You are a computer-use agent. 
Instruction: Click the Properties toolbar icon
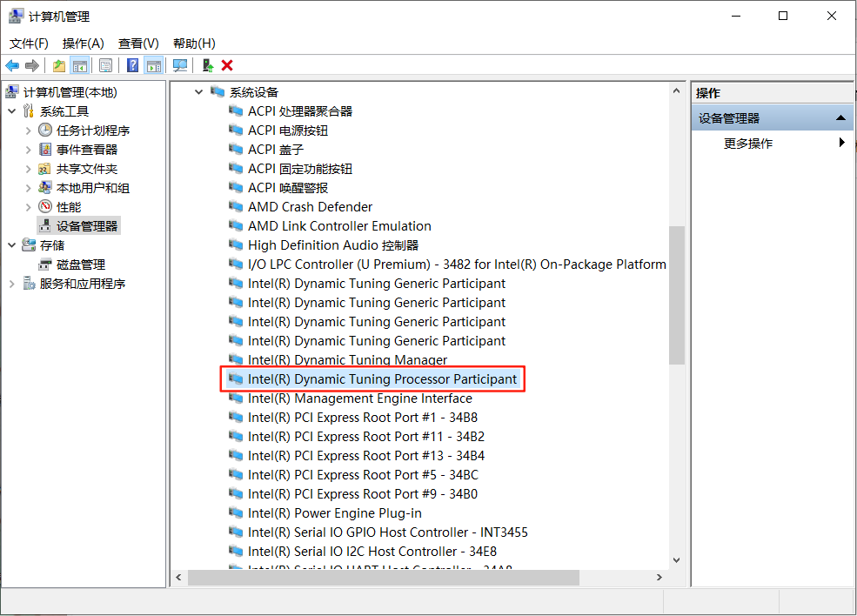pos(105,65)
